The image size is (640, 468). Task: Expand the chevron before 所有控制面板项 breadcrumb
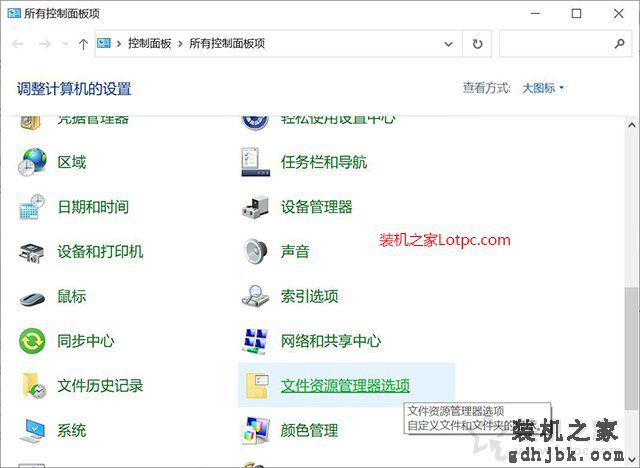click(180, 43)
